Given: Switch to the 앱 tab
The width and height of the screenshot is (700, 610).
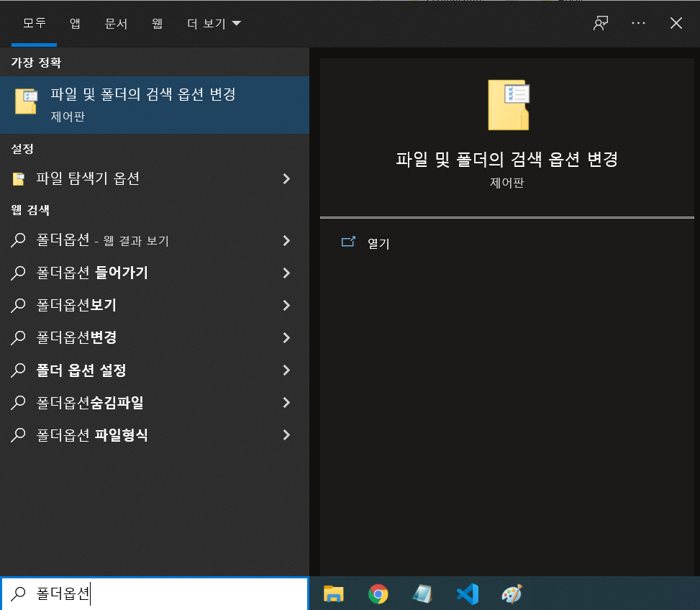Looking at the screenshot, I should tap(75, 23).
